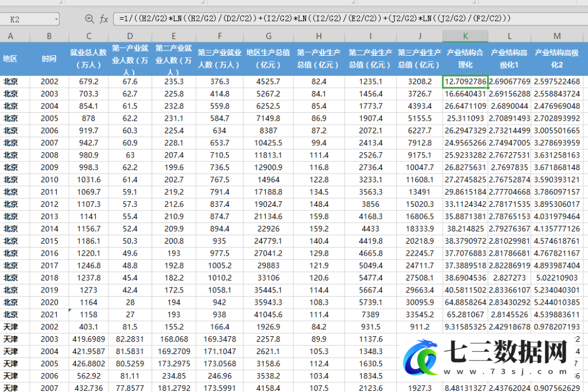Click the 就业总人数（万人） header cell
588x392 pixels.
pyautogui.click(x=88, y=59)
